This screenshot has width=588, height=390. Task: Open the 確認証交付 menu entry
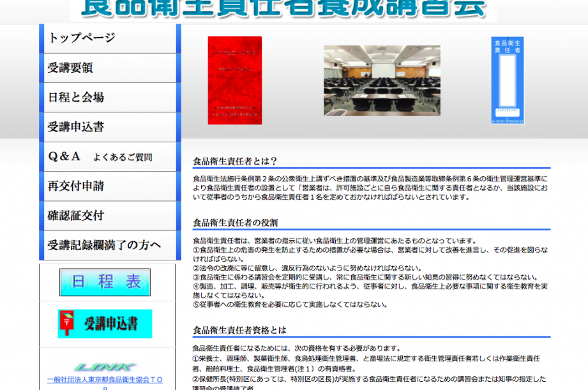pyautogui.click(x=109, y=216)
